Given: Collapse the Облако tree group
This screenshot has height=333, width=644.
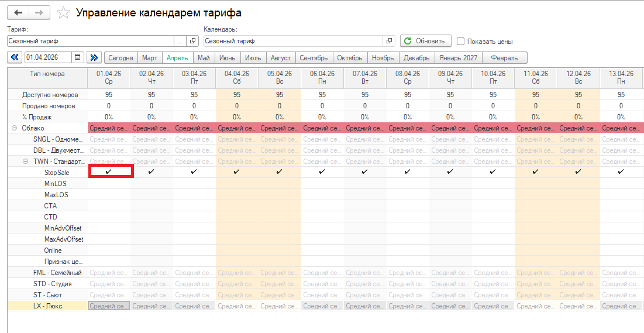Looking at the screenshot, I should coord(15,128).
